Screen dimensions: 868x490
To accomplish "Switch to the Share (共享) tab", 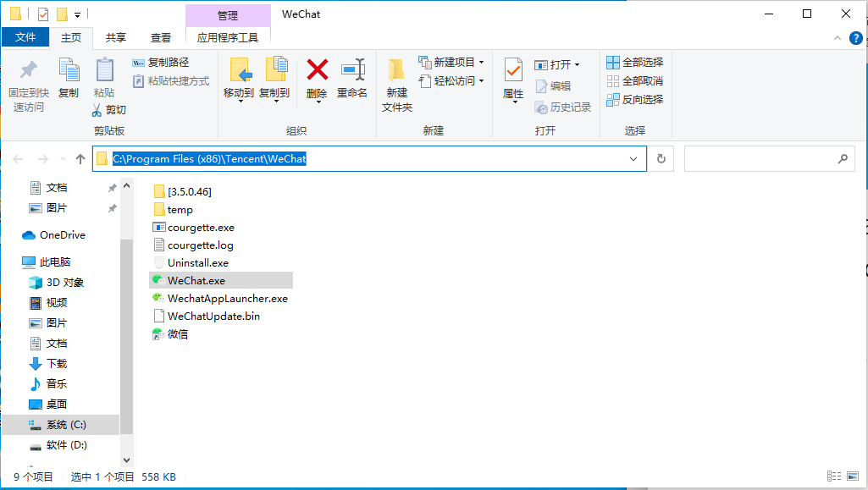I will coord(116,37).
